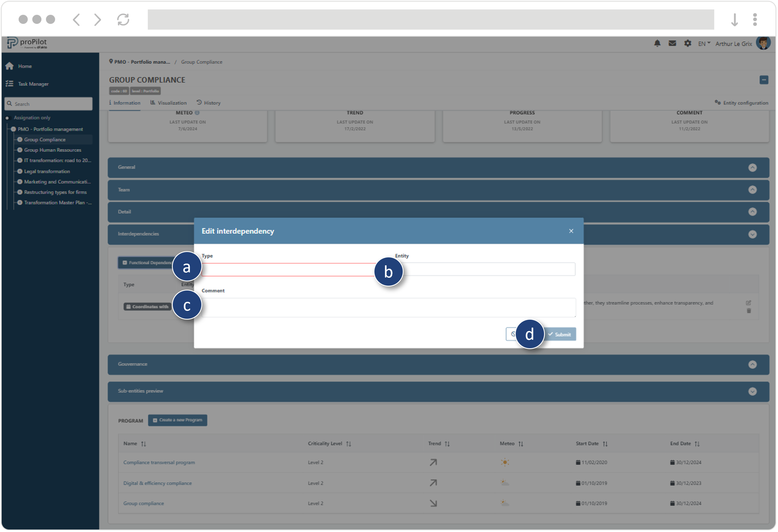Open Task Manager from sidebar

click(x=33, y=84)
